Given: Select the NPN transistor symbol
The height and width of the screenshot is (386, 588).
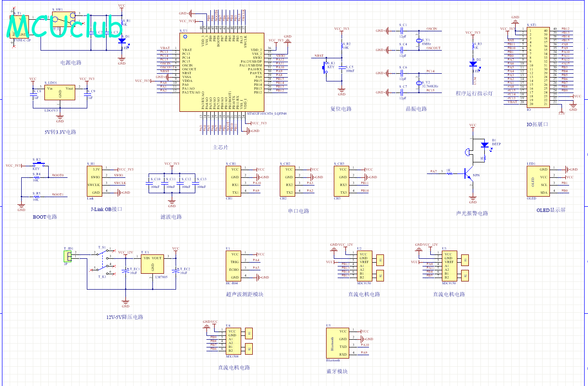Looking at the screenshot, I should 468,173.
